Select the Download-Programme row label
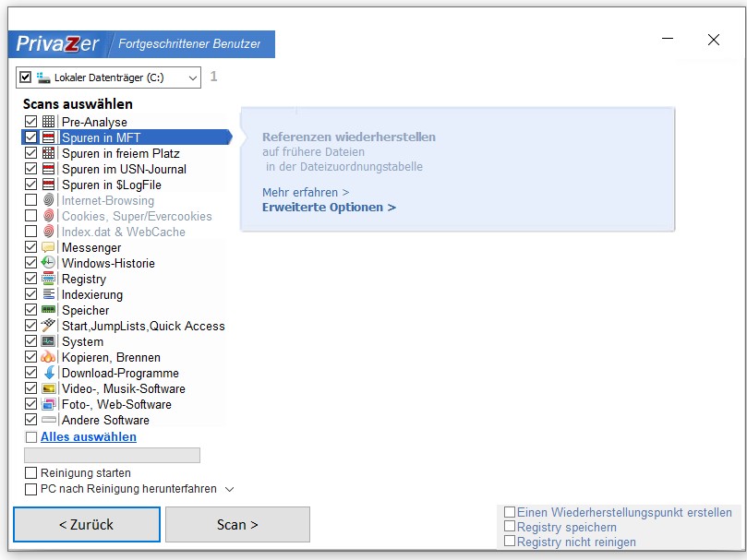Viewport: 747px width, 560px height. point(121,374)
